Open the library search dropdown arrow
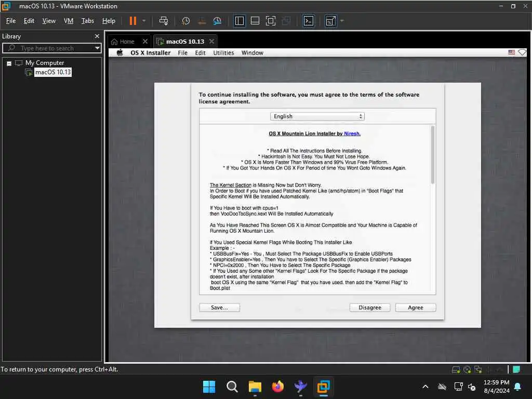This screenshot has height=399, width=532. click(x=97, y=48)
